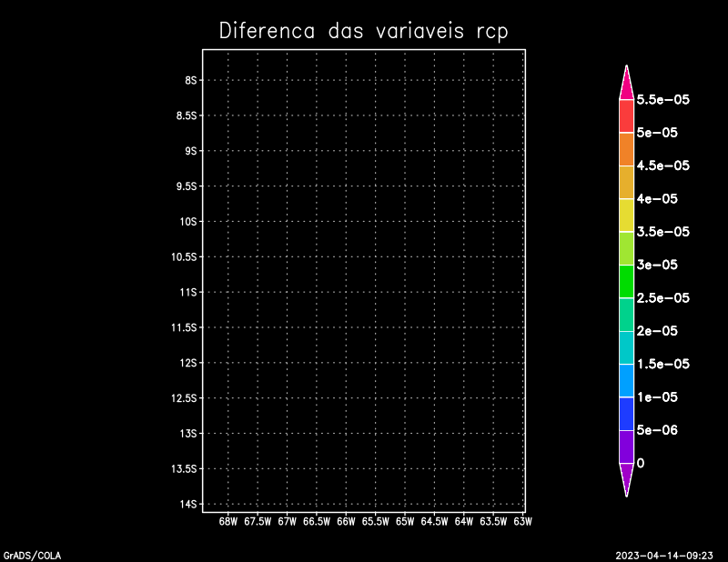Click the 11S latitude axis label

[x=190, y=292]
